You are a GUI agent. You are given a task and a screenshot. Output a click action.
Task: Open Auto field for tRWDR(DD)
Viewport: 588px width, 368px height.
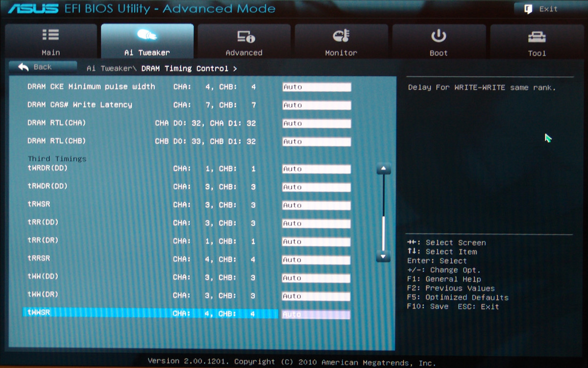[317, 187]
